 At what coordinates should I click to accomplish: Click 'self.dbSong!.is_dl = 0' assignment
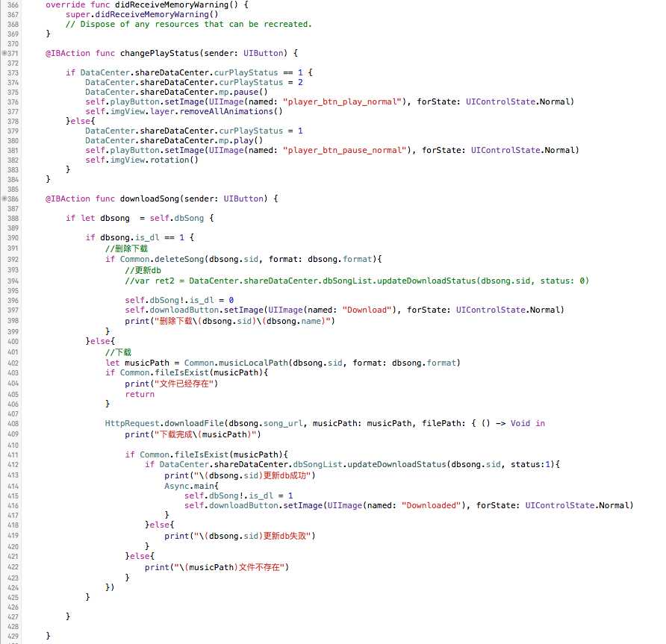pos(179,301)
